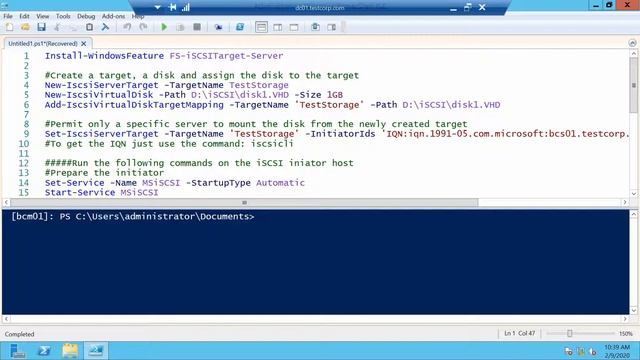Start PowerShell.exe in a separate window
This screenshot has height=360, width=640.
point(240,27)
